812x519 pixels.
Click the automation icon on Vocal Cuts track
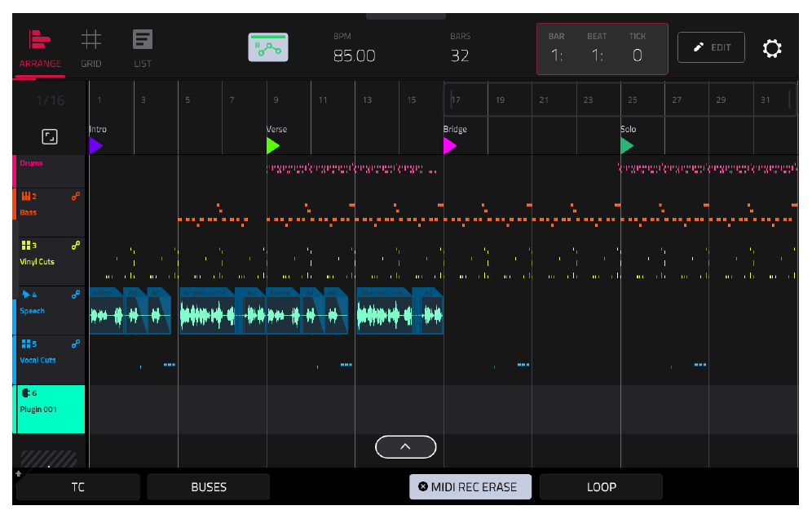coord(76,344)
